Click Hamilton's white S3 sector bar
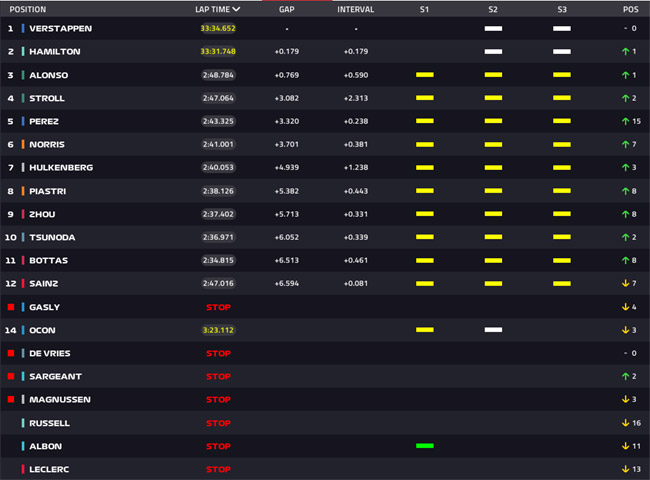Viewport: 650px width, 480px height. (562, 51)
